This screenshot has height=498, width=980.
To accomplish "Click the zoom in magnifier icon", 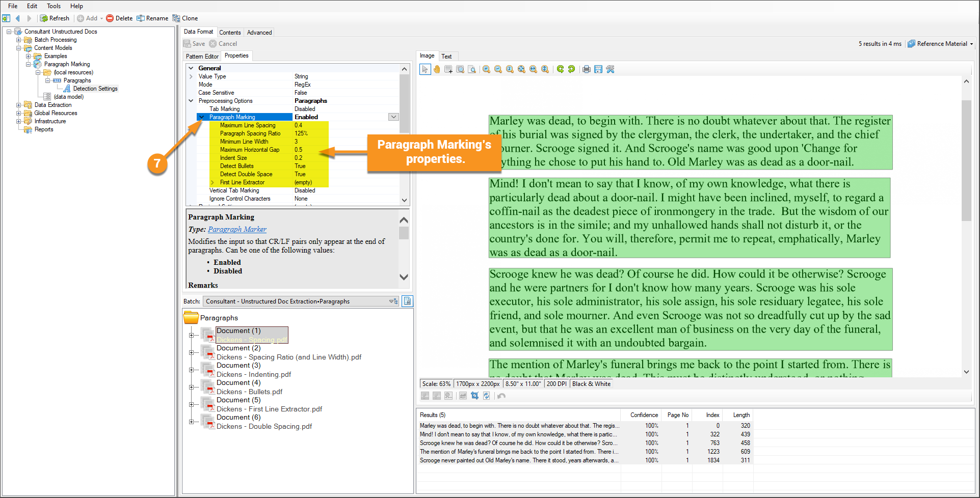I will (487, 69).
